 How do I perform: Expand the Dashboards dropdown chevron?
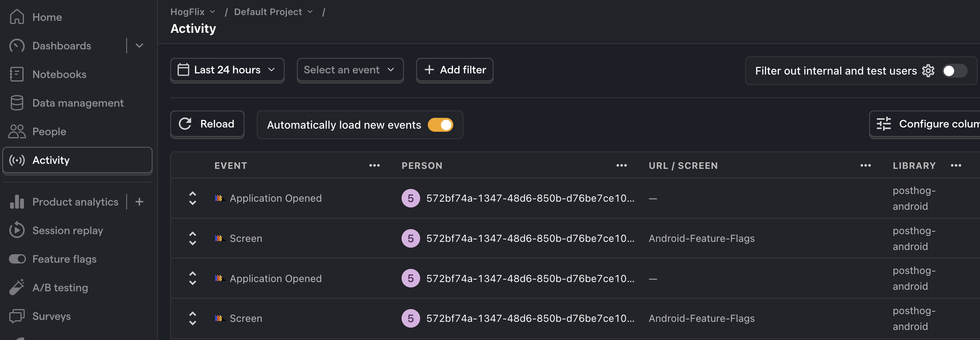(x=139, y=46)
